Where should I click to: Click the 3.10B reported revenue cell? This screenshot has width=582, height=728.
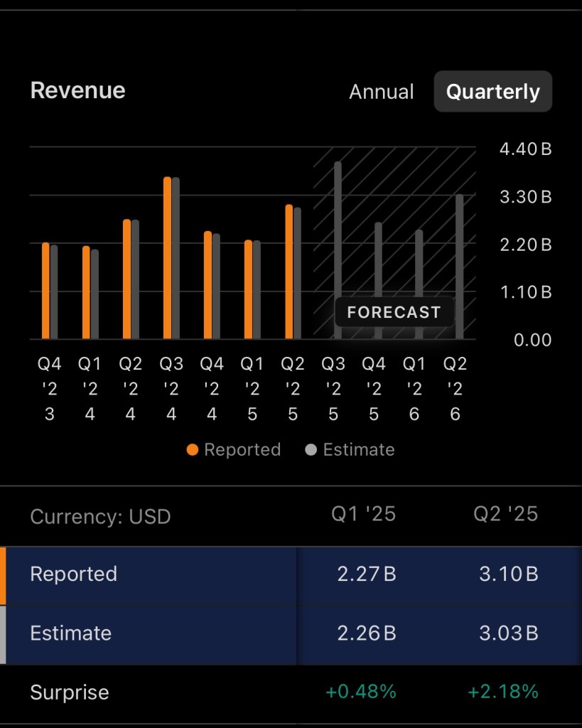pyautogui.click(x=508, y=574)
